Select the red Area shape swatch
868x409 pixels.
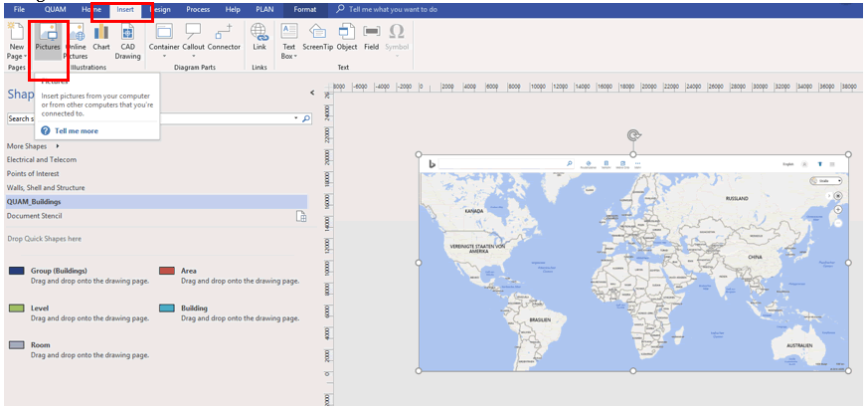tap(167, 271)
